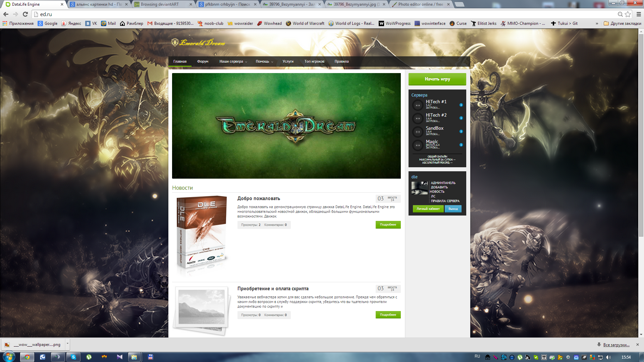Click info icon next to HiTech #1
The width and height of the screenshot is (644, 362).
pyautogui.click(x=461, y=105)
